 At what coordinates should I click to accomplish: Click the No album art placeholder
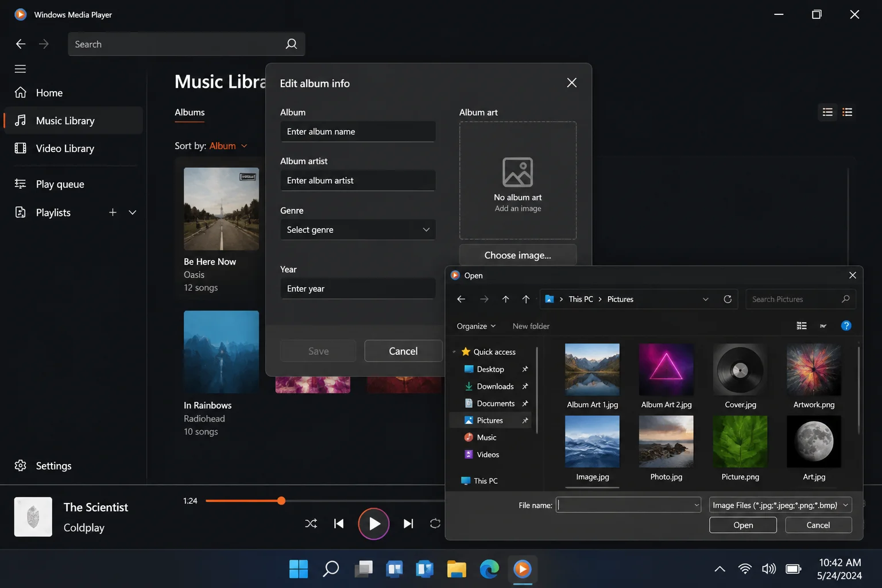pyautogui.click(x=518, y=180)
